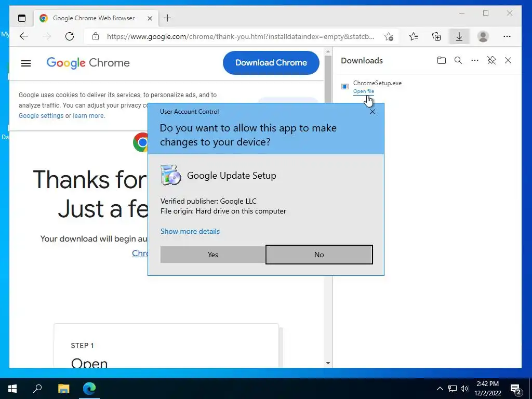The image size is (532, 399).
Task: Go back with browser back arrow
Action: (24, 36)
